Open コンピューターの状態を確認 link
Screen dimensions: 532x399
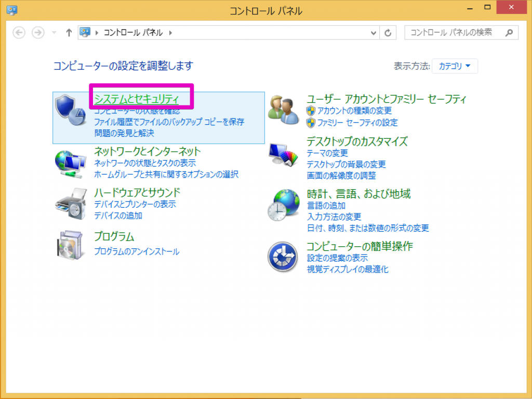coord(137,111)
